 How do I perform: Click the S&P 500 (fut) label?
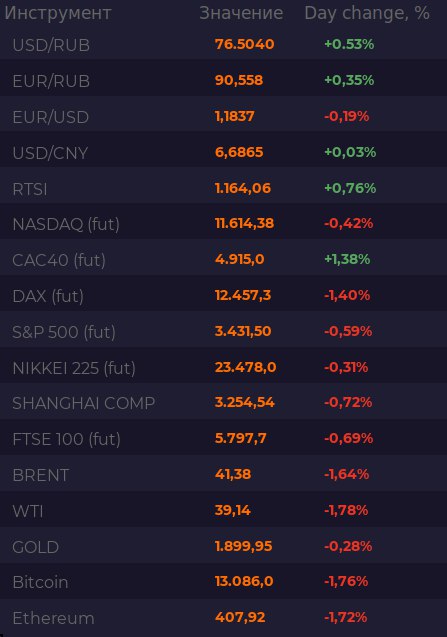point(64,332)
